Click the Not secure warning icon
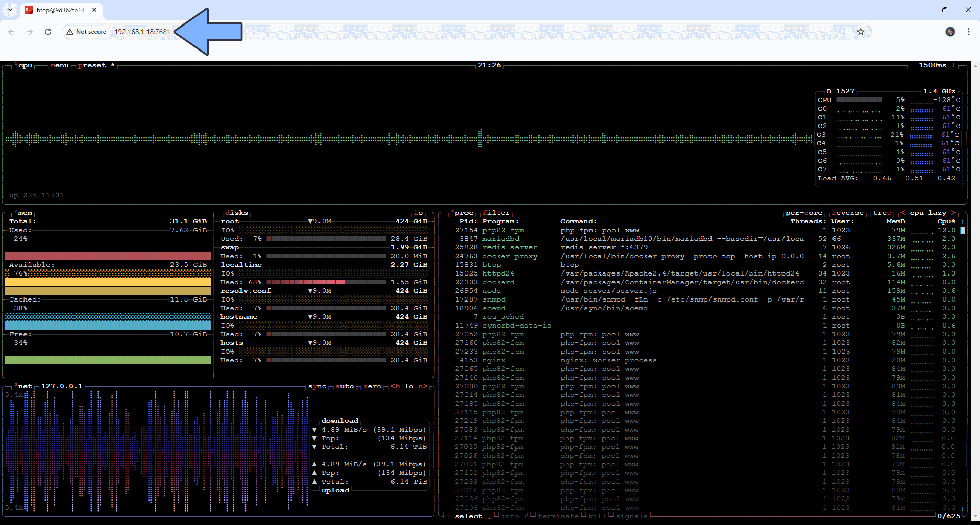980x525 pixels. coord(70,31)
